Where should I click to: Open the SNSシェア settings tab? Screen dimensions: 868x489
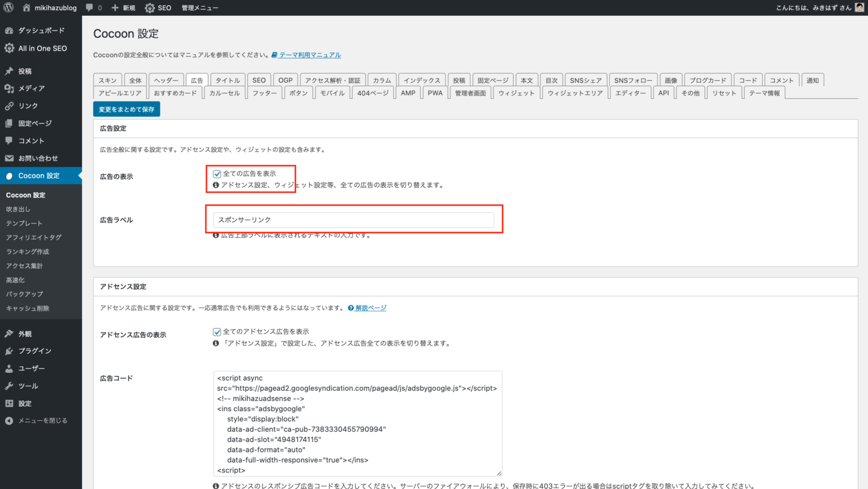[x=586, y=80]
